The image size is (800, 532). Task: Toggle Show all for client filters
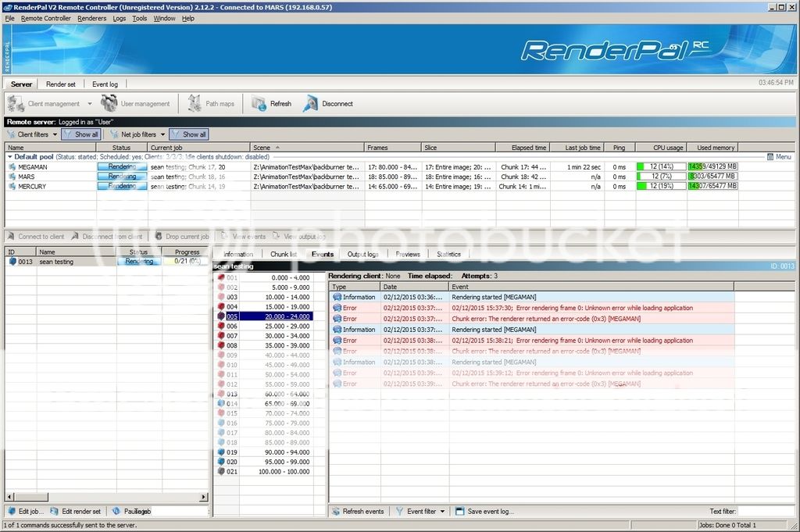click(80, 134)
